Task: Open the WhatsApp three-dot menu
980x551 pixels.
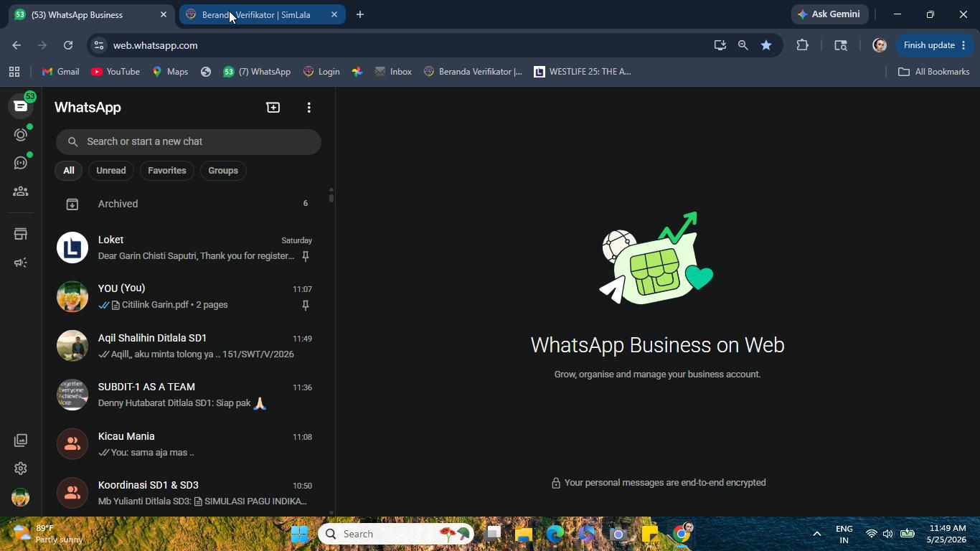Action: click(x=309, y=108)
